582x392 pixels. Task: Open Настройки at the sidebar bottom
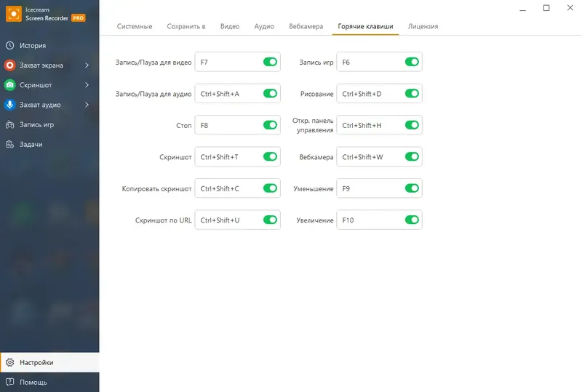(49, 362)
